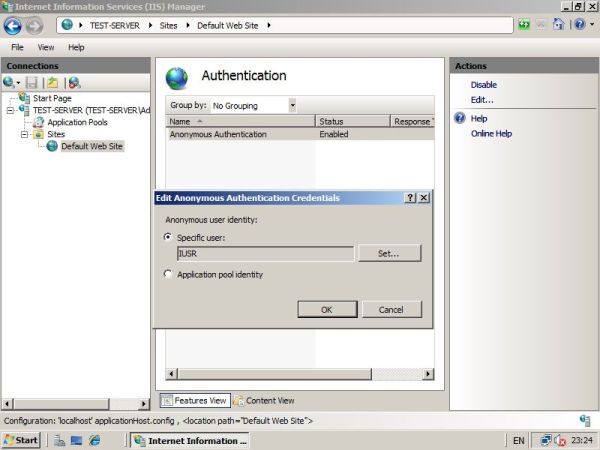Click the Response Type column header

pos(412,121)
